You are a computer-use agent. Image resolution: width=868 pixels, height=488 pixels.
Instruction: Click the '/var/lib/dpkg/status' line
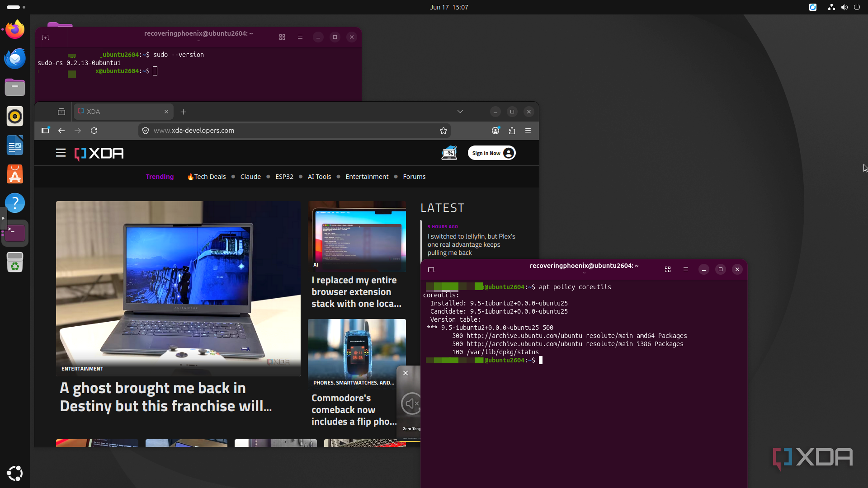click(495, 352)
